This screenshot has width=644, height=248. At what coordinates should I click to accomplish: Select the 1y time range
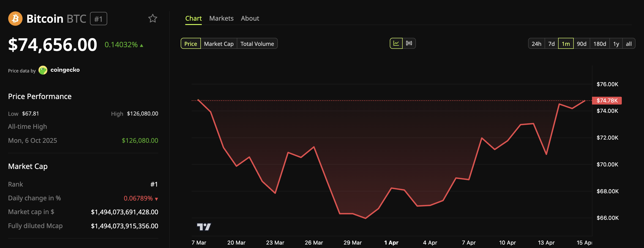616,43
